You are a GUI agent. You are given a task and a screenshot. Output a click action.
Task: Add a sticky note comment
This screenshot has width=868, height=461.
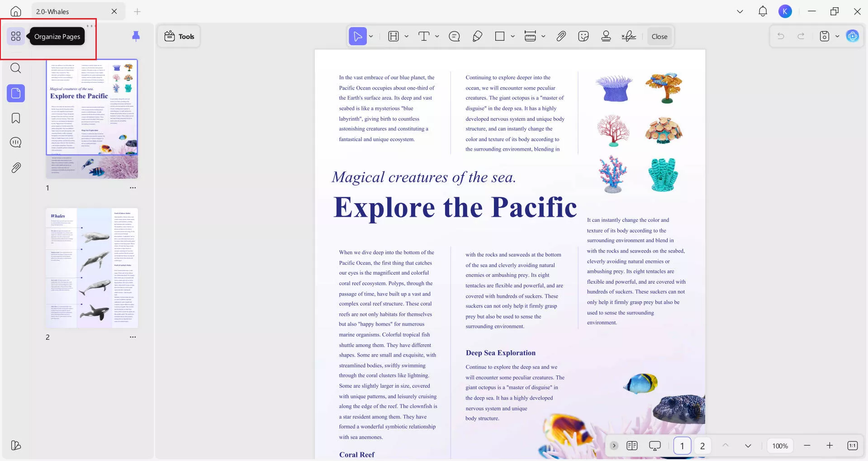coord(454,36)
